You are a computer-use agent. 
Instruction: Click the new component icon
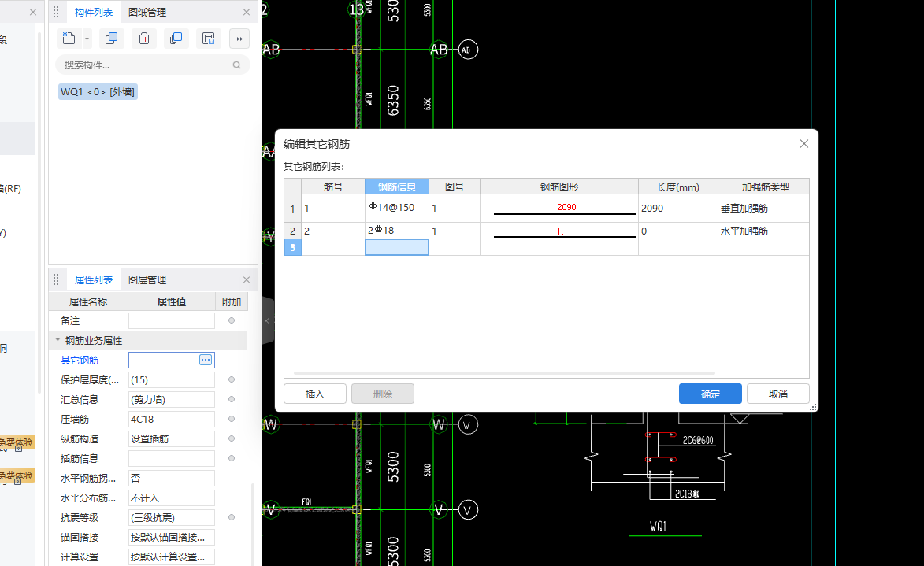(69, 39)
